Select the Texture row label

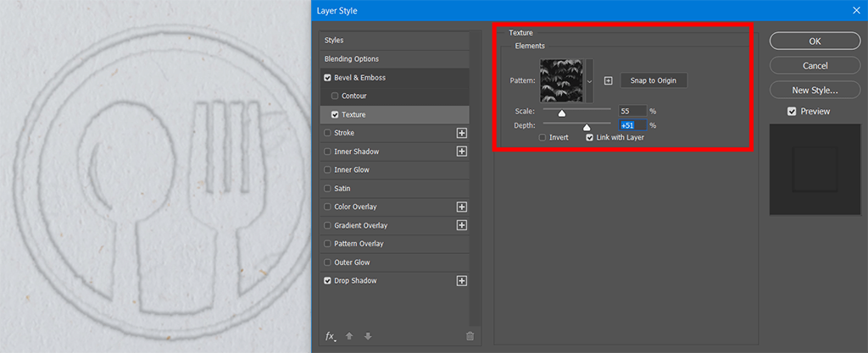coord(353,115)
